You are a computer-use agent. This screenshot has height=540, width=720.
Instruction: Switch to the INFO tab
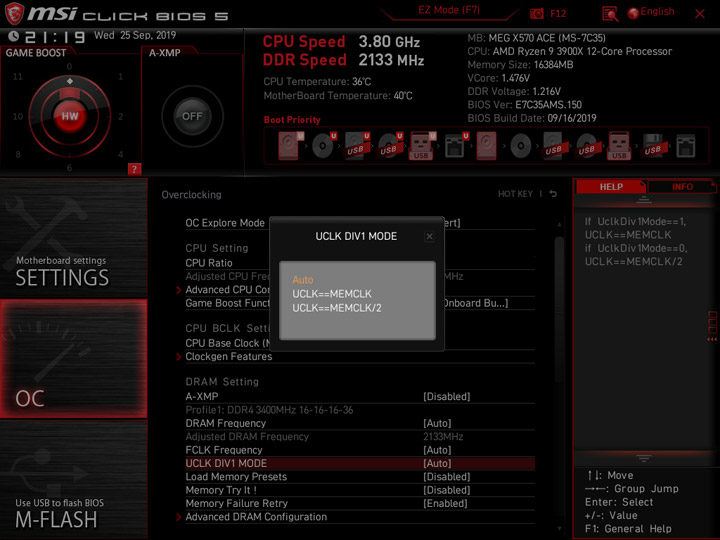click(x=682, y=187)
